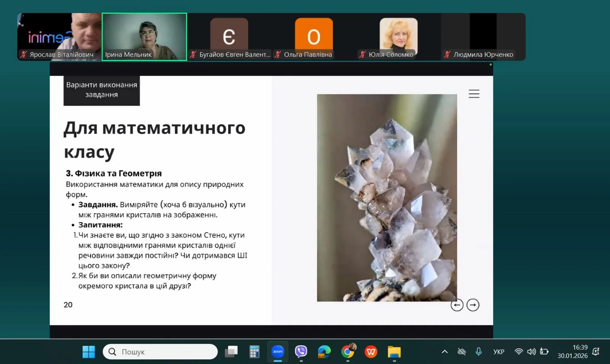Click the battery tray icon
The height and width of the screenshot is (364, 610).
click(544, 352)
